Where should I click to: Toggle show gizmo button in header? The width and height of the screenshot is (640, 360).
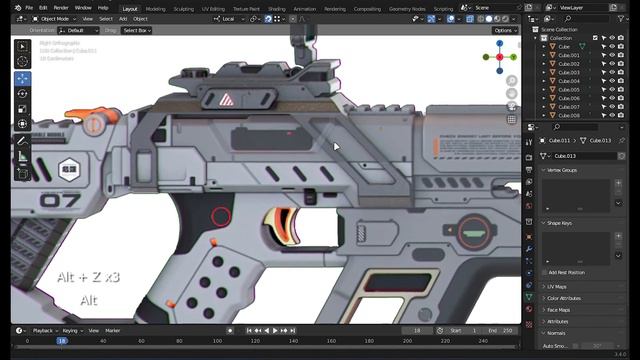click(431, 19)
